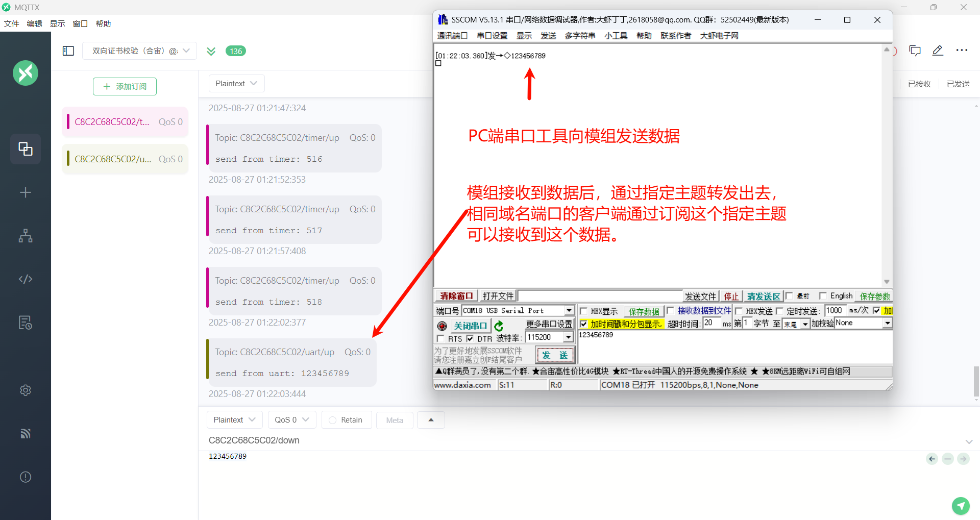Click the 发送 send button in SSCOM
This screenshot has height=520, width=980.
pos(555,355)
